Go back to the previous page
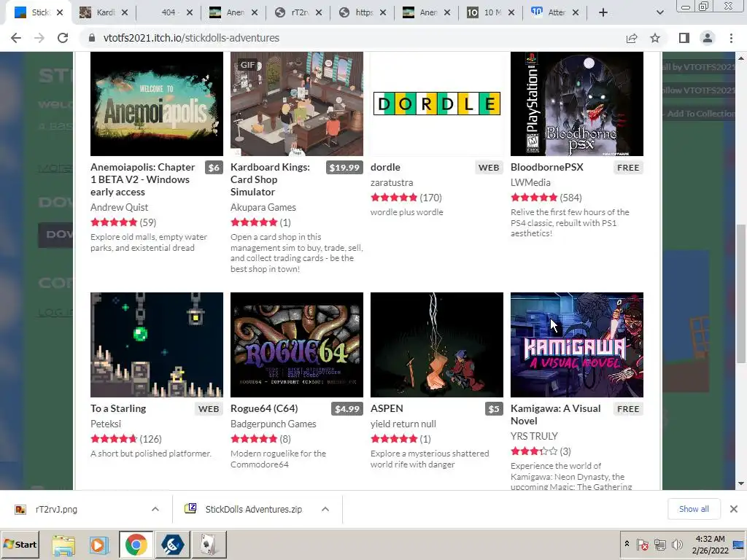 coord(16,38)
